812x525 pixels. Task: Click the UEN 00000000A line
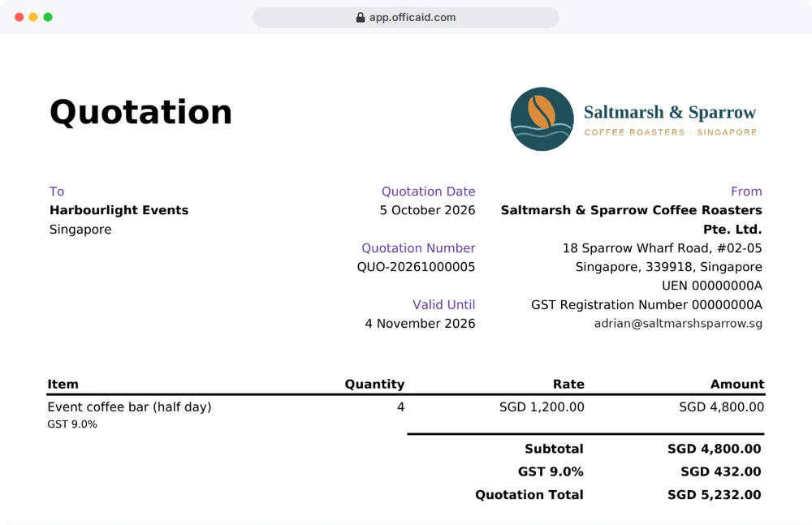[712, 286]
